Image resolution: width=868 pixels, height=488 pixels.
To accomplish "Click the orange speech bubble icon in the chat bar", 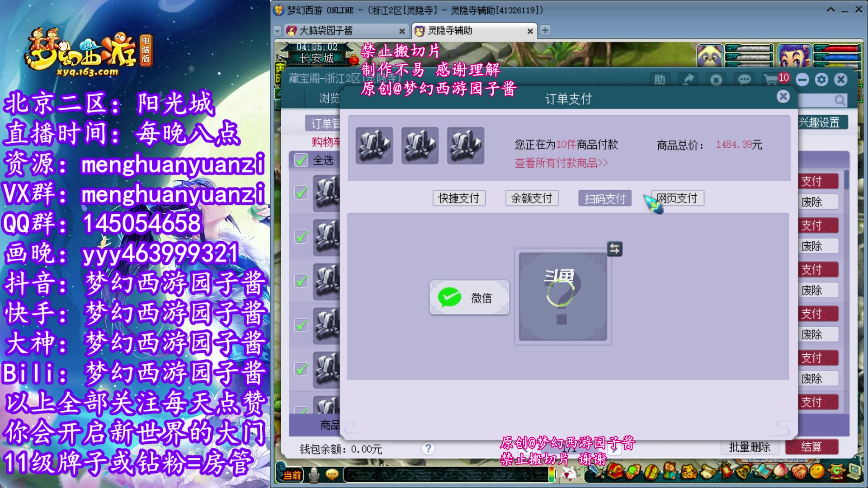I will pyautogui.click(x=332, y=474).
